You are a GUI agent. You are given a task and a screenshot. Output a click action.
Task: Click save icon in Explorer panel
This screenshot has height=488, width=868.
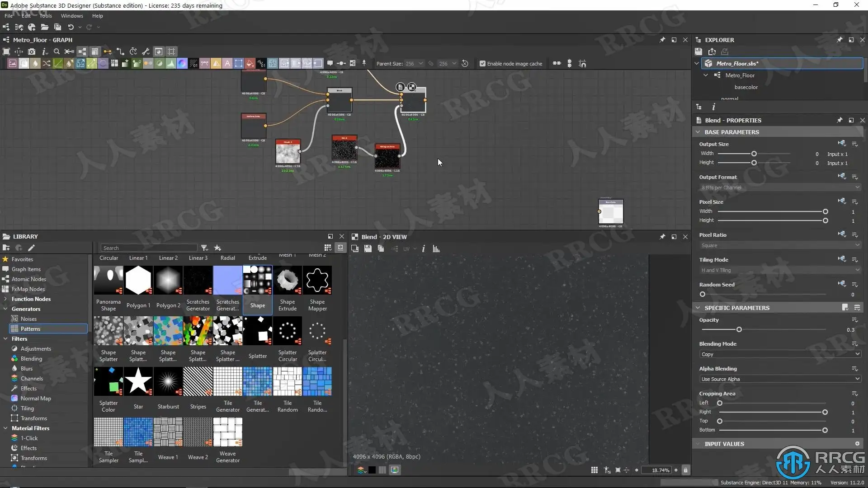[698, 52]
